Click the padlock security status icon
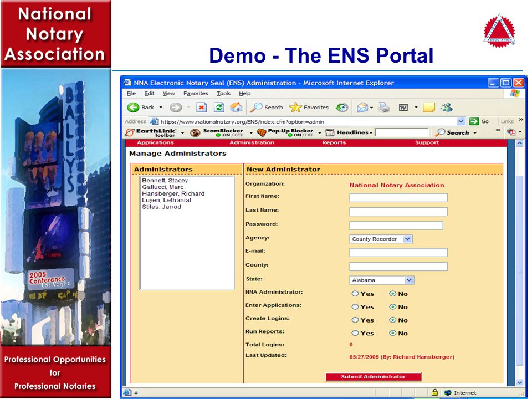 point(434,392)
